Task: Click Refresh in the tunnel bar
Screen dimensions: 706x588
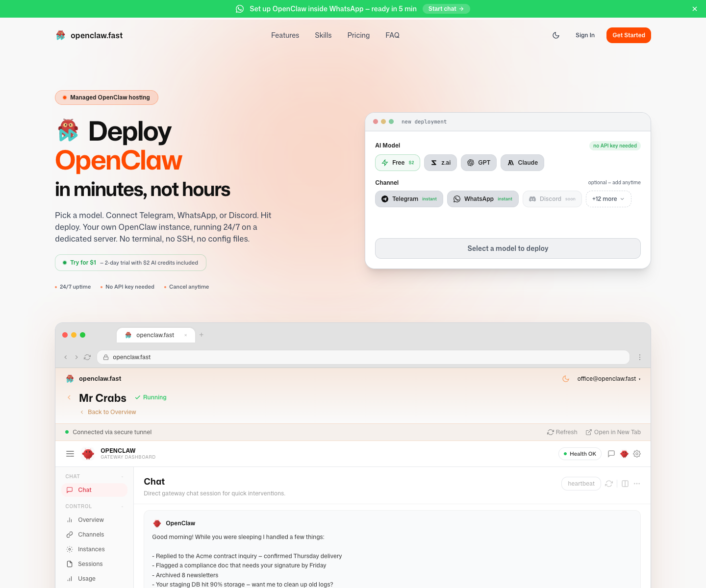Action: pyautogui.click(x=562, y=432)
